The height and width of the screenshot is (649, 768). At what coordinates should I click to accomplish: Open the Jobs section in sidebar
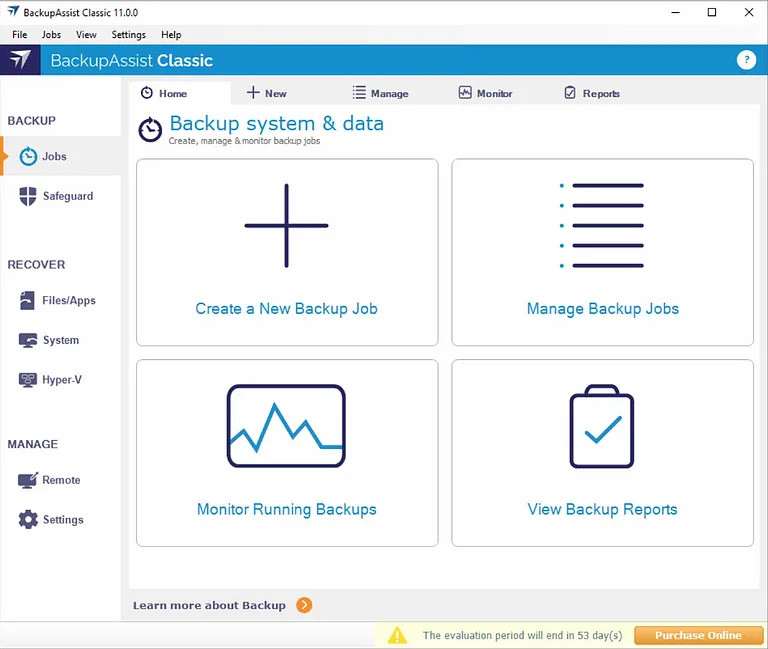(61, 156)
